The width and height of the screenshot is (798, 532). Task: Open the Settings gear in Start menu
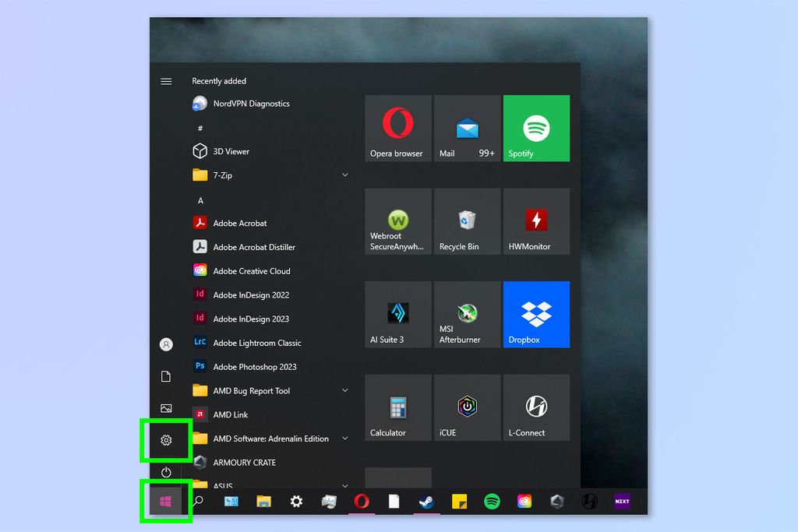[166, 440]
